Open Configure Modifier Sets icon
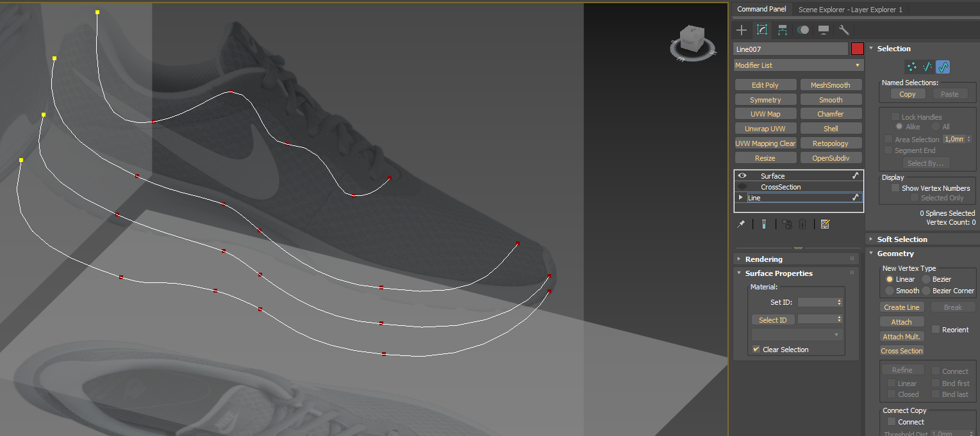980x436 pixels. coord(825,224)
